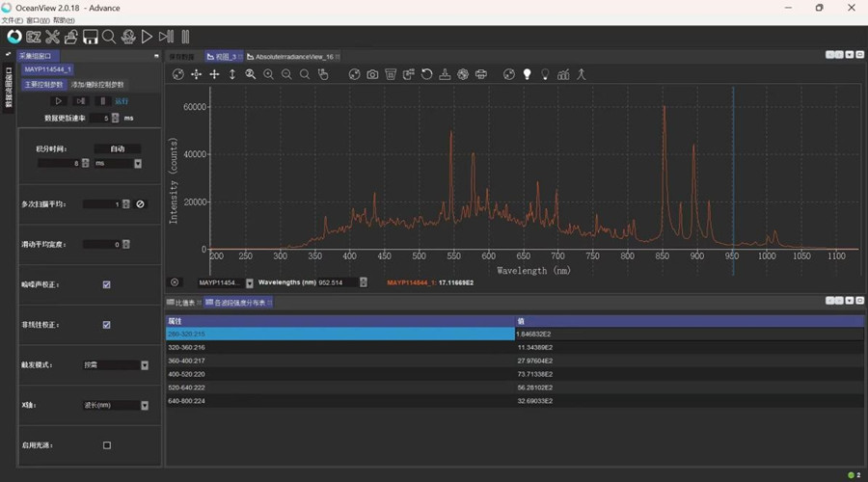Screen dimensions: 868x482
Task: Click the main toolbar pause acquisition button
Action: (184, 37)
